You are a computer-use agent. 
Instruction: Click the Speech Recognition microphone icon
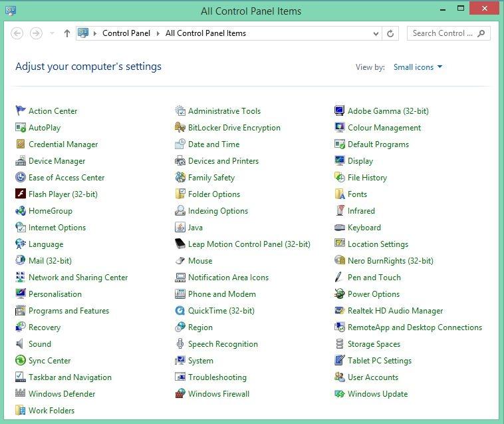coord(180,343)
